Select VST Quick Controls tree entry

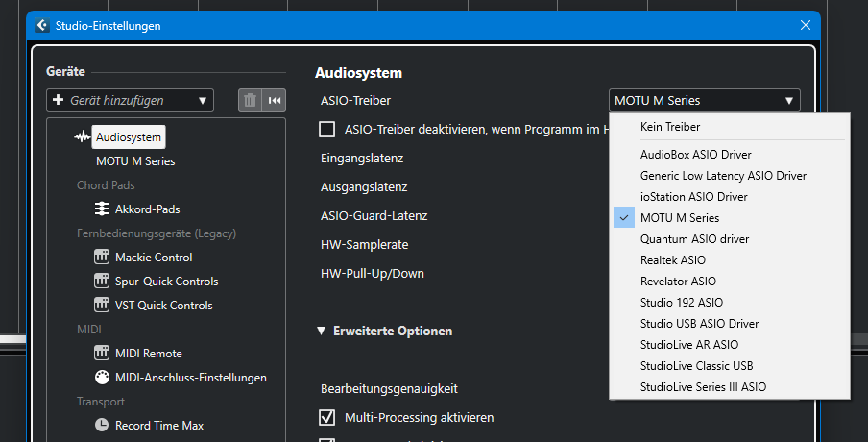coord(163,306)
